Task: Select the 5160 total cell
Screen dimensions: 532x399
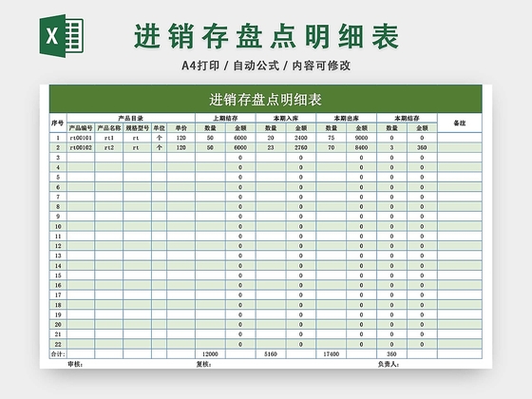Action: coord(271,353)
